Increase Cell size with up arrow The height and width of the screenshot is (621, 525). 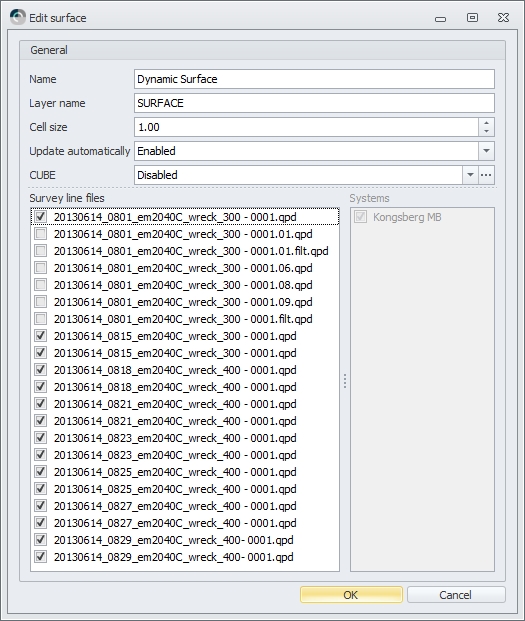coord(486,122)
